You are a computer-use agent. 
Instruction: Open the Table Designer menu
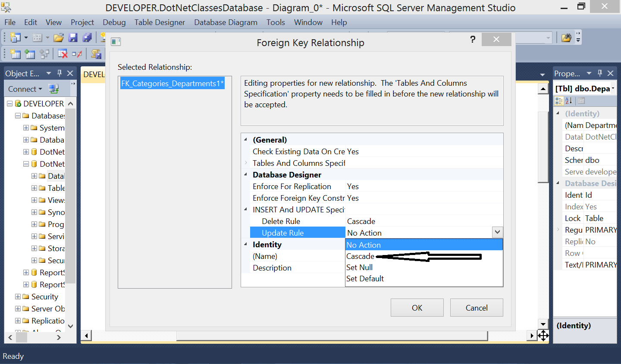click(159, 22)
